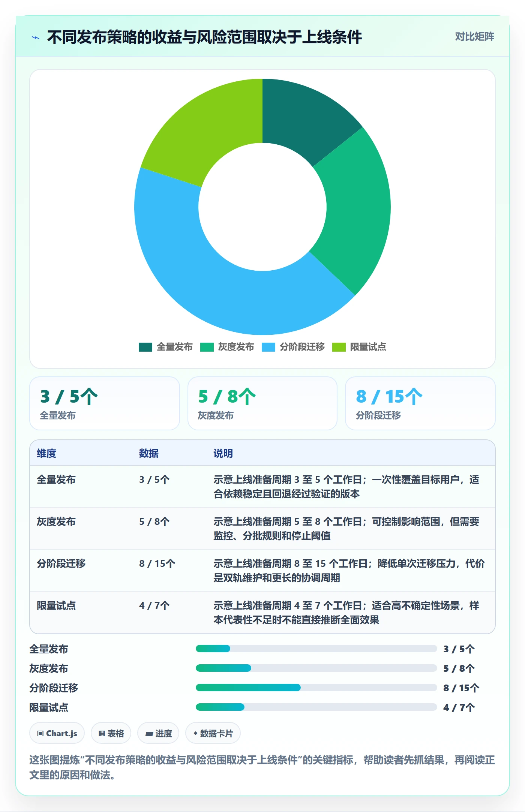Toggle the 灰度发布 legend swatch
This screenshot has width=525, height=812.
tap(207, 347)
